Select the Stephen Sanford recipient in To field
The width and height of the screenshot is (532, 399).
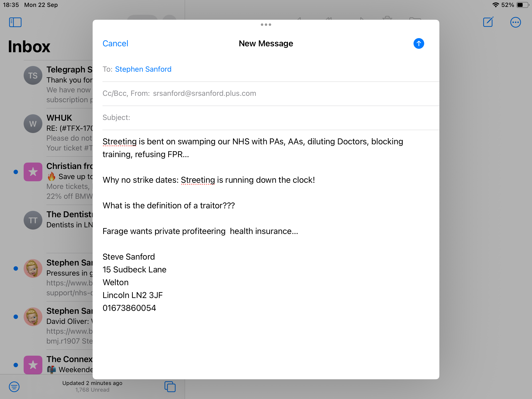coord(143,69)
